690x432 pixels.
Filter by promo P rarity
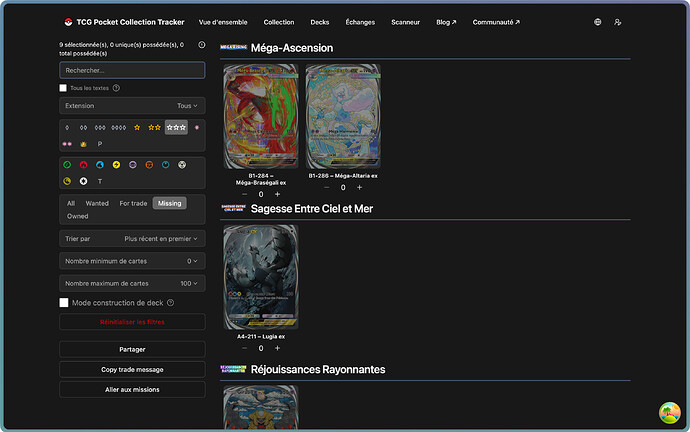pyautogui.click(x=100, y=144)
